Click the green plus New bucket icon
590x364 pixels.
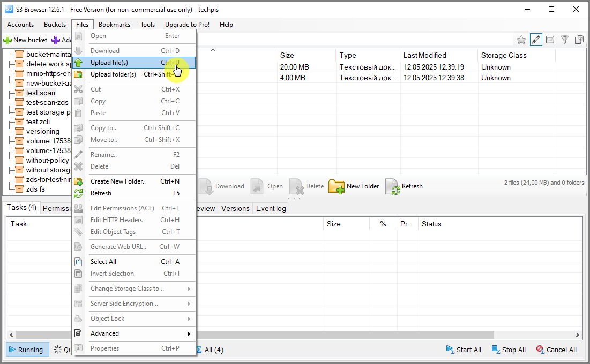(7, 40)
